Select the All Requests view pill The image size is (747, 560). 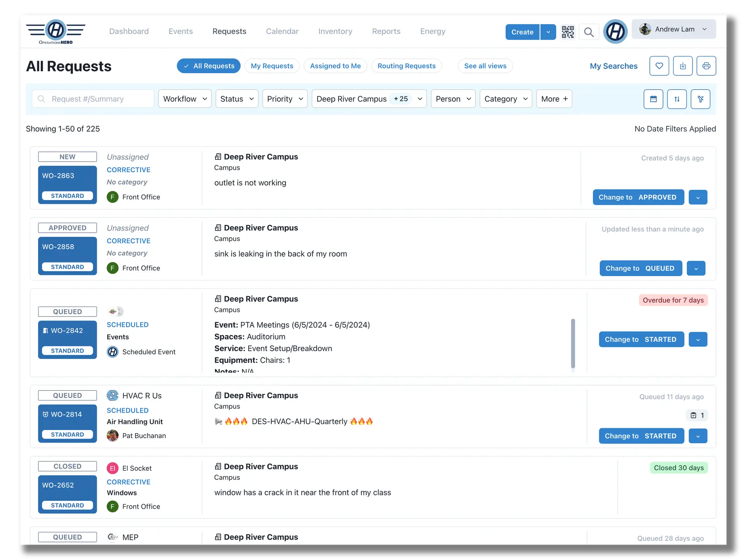[x=209, y=66]
